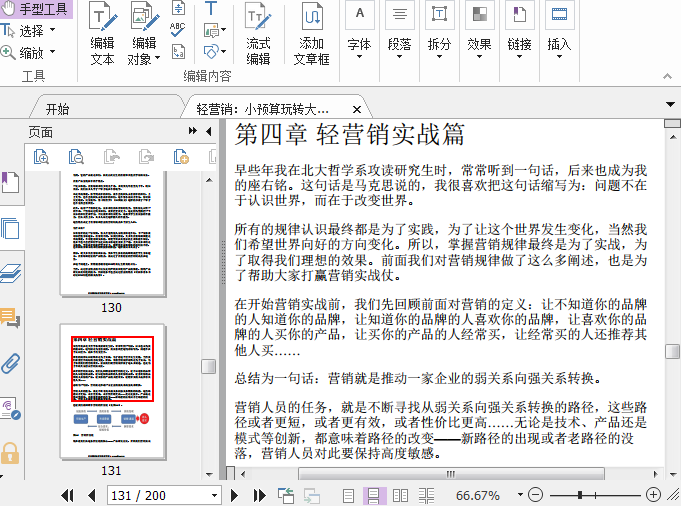
Task: Click the 添加文章框 add article box tool
Action: pos(312,33)
